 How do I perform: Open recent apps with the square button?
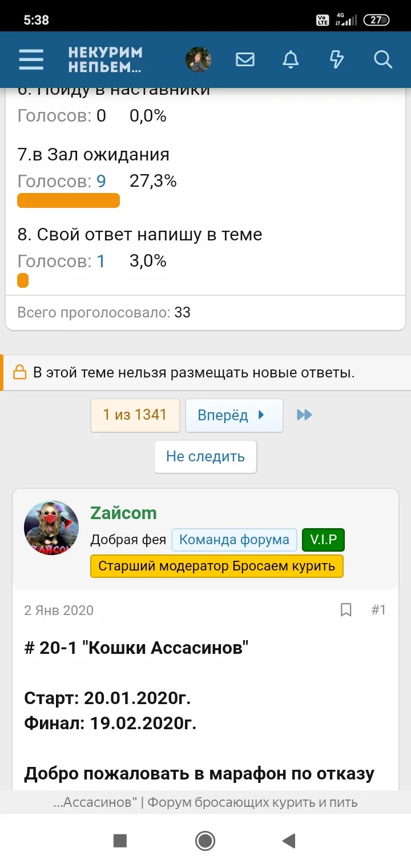coord(120,841)
